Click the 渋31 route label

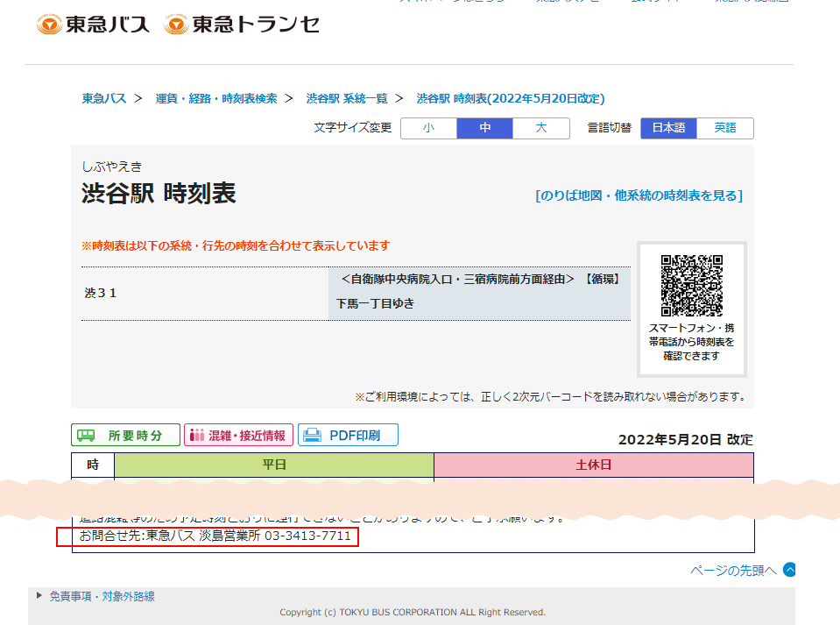(x=100, y=293)
